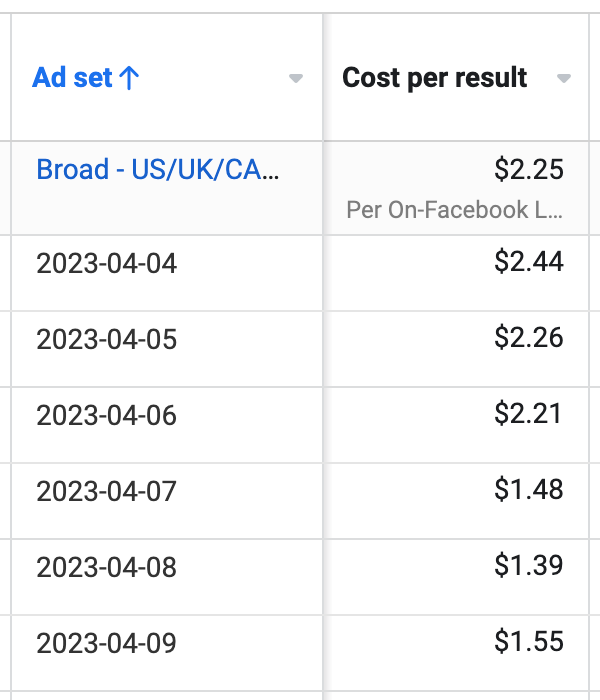Select the 2023-04-06 row
This screenshot has height=700, width=600.
click(106, 416)
